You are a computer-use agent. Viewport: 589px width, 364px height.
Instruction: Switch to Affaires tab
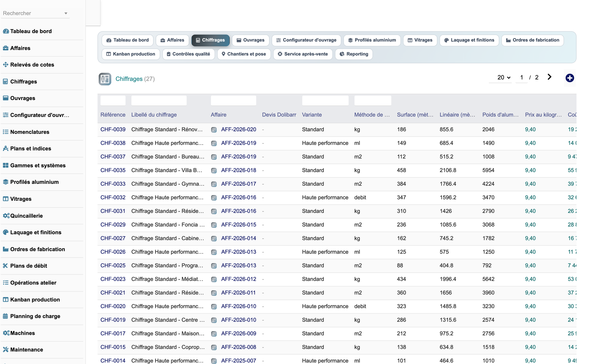(172, 40)
